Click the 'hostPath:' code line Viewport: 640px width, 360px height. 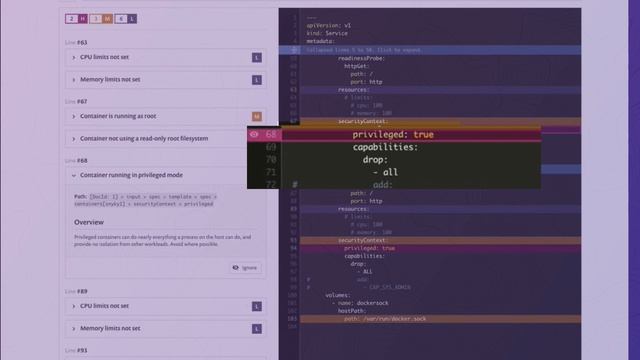tap(351, 311)
